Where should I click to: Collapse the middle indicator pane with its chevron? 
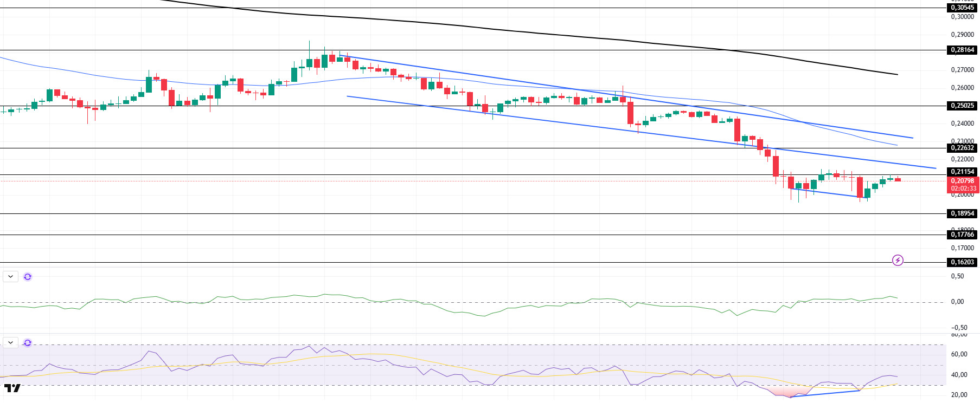(x=10, y=277)
